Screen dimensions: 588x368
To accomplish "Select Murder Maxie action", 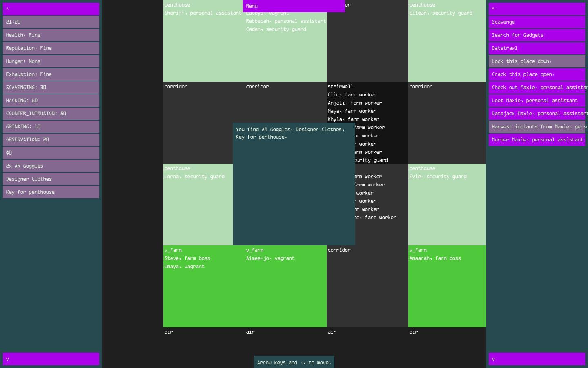I will [x=537, y=140].
